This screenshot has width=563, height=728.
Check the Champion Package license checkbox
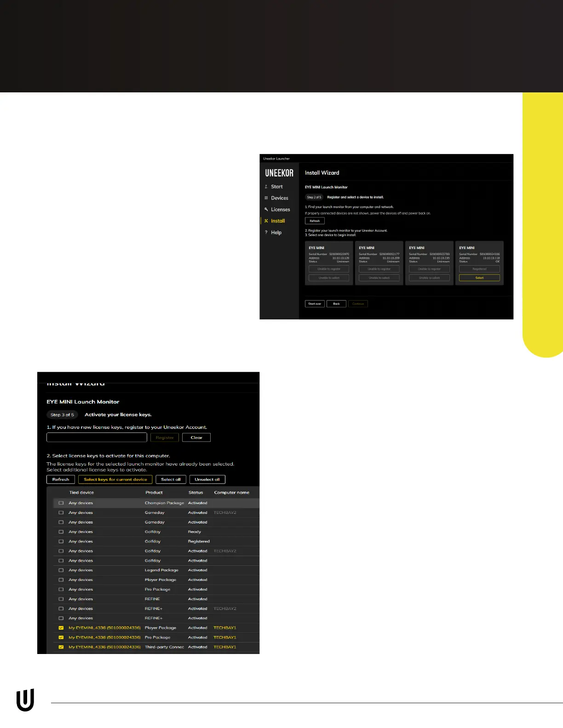tap(61, 503)
